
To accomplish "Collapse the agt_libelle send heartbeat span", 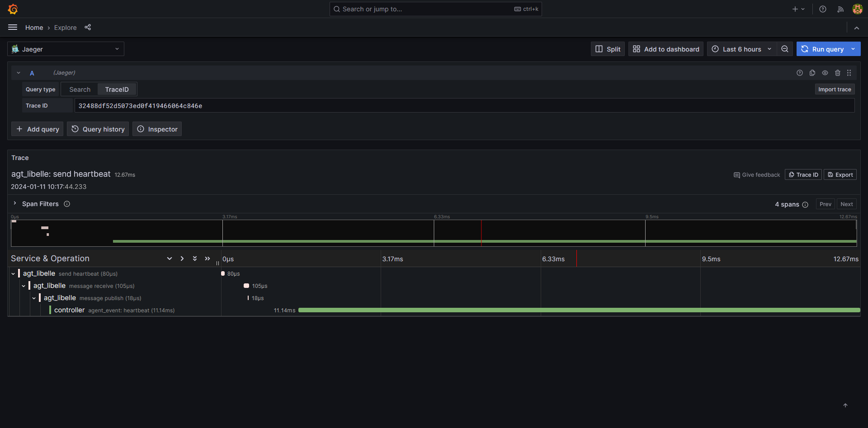I will click(x=13, y=274).
